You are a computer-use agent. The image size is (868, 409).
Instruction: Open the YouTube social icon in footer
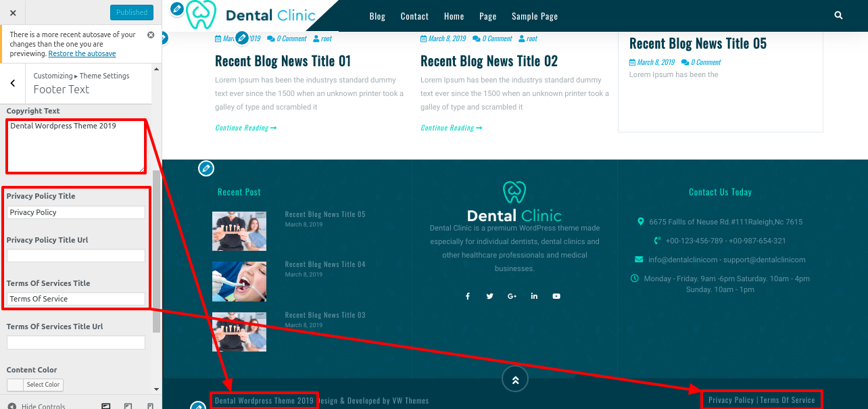pyautogui.click(x=556, y=296)
